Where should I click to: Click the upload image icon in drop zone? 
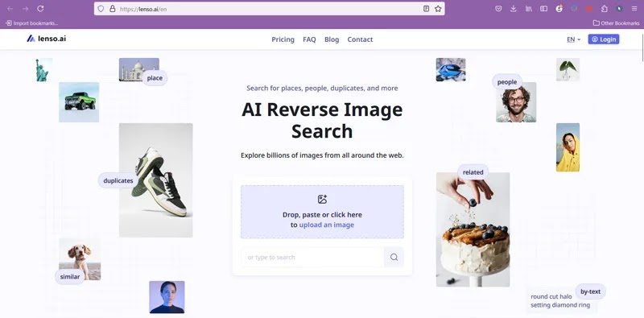tap(323, 200)
